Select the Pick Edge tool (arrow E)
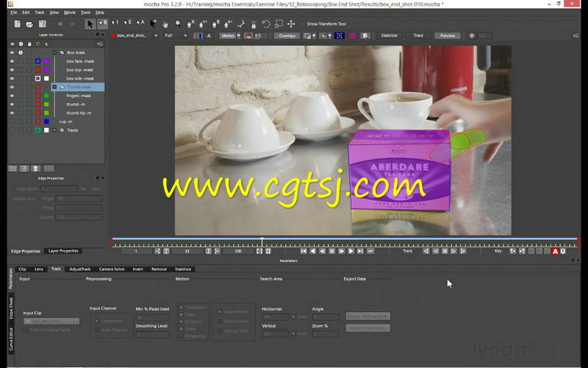The height and width of the screenshot is (368, 588). [127, 24]
